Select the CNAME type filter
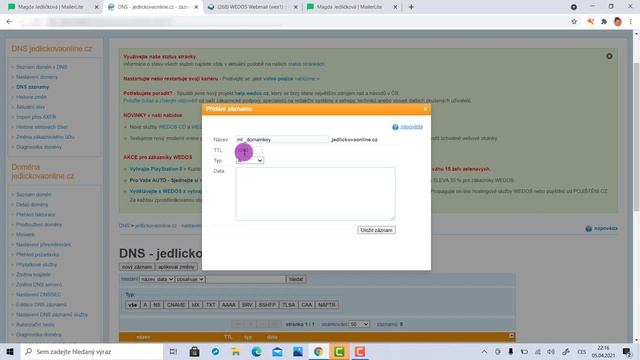640x360 pixels. pyautogui.click(x=176, y=305)
